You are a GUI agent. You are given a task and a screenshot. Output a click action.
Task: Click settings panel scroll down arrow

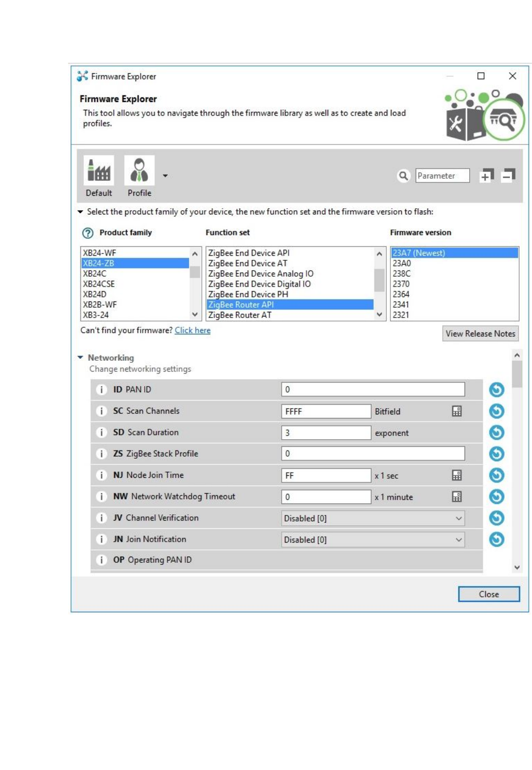[517, 567]
